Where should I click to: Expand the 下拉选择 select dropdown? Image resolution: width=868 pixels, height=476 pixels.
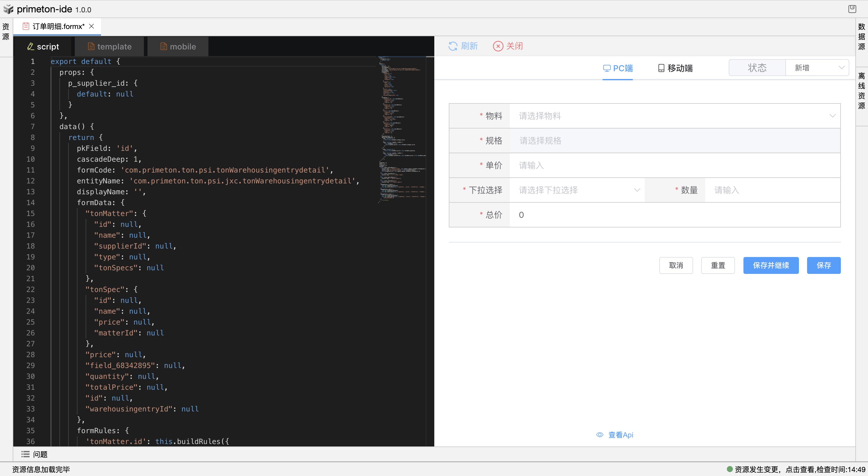pos(577,190)
